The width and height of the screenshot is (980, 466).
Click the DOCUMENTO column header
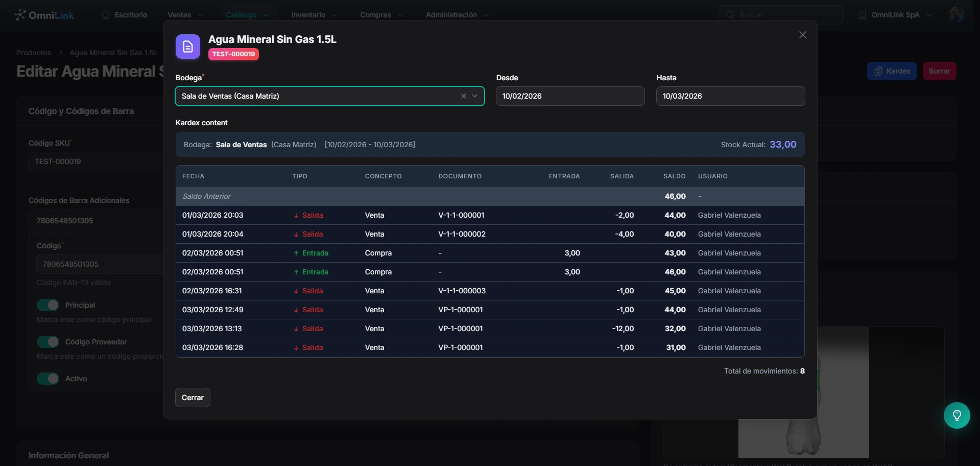460,176
